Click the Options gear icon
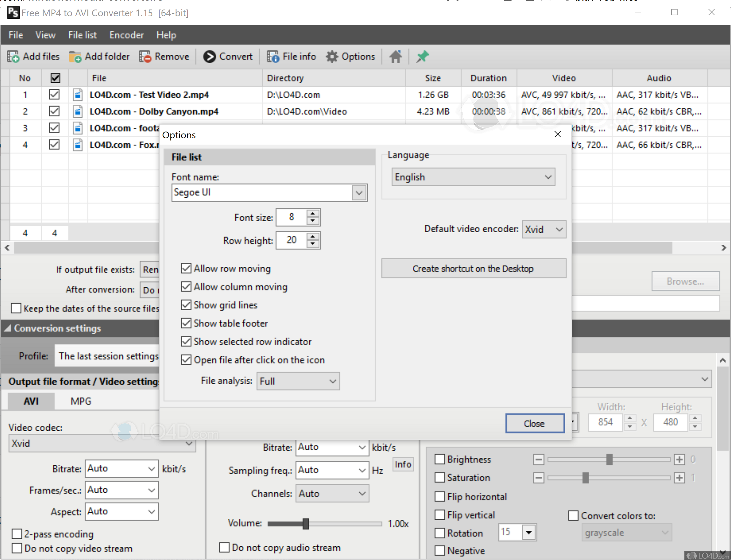The image size is (731, 560). [332, 57]
